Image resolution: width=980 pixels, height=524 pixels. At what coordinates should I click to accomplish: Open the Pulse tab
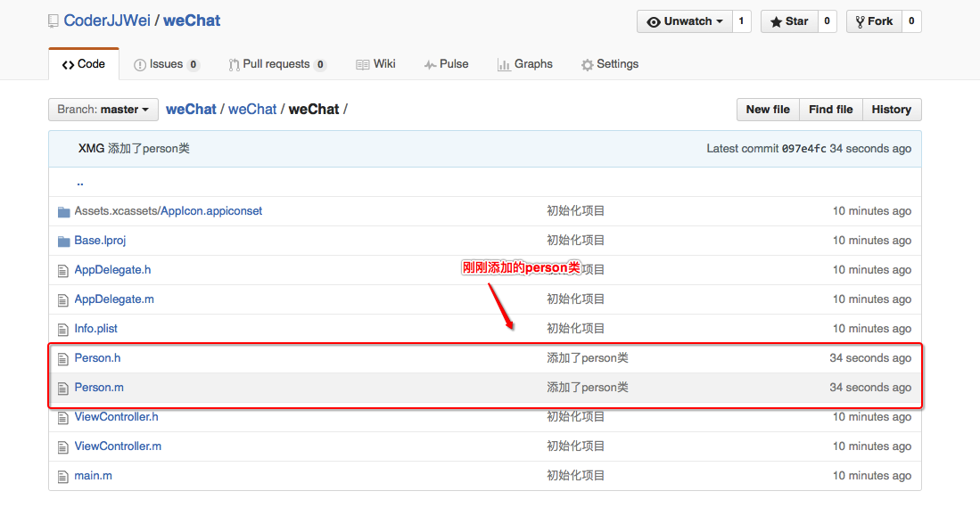tap(446, 63)
